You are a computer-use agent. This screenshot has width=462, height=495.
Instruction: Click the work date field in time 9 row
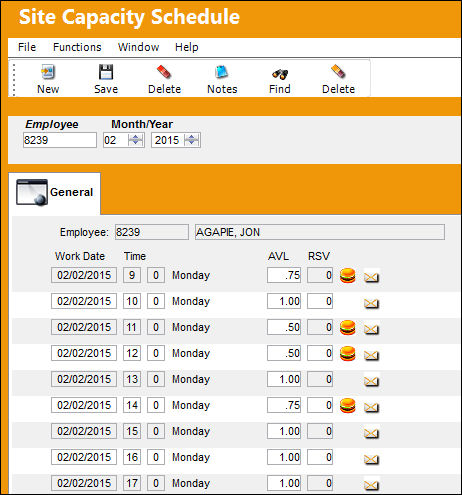[x=84, y=275]
